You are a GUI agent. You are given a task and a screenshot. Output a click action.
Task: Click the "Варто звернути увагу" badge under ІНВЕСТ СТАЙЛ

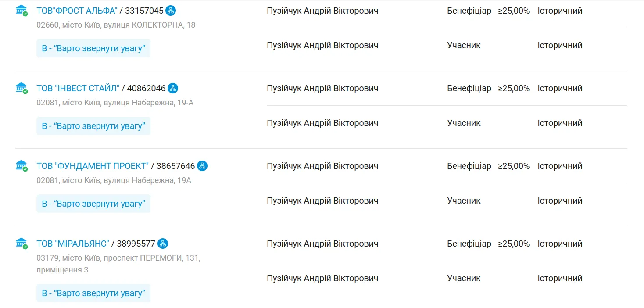93,126
